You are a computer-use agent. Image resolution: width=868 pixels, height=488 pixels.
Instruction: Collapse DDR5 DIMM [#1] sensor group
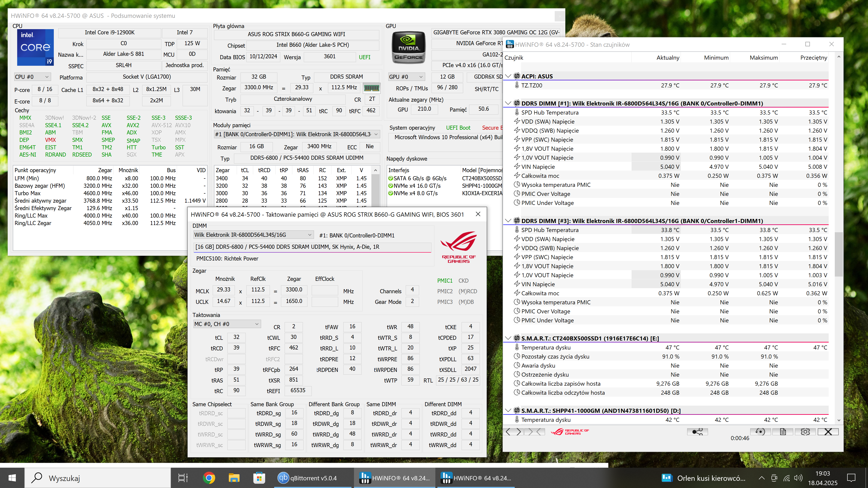click(508, 103)
